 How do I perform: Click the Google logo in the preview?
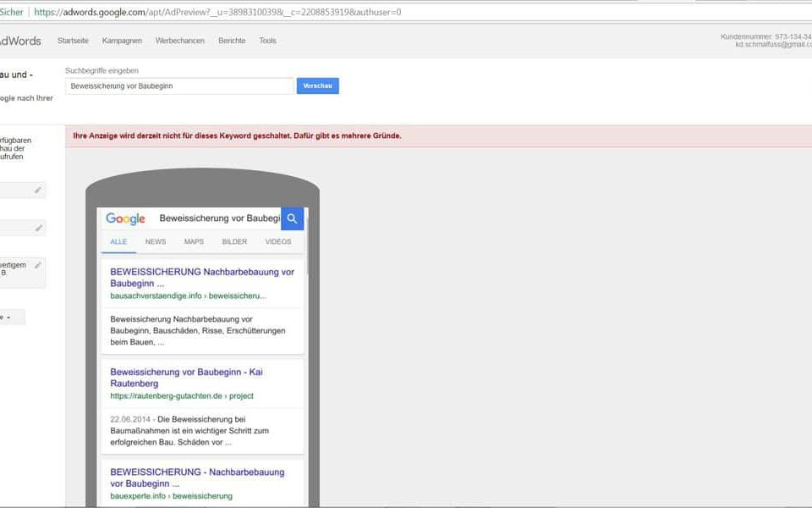125,218
